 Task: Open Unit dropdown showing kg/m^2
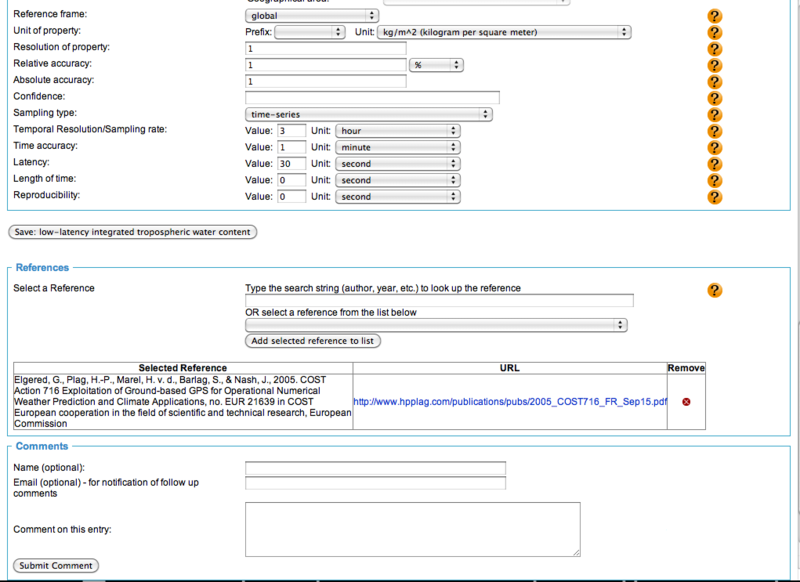pyautogui.click(x=504, y=32)
